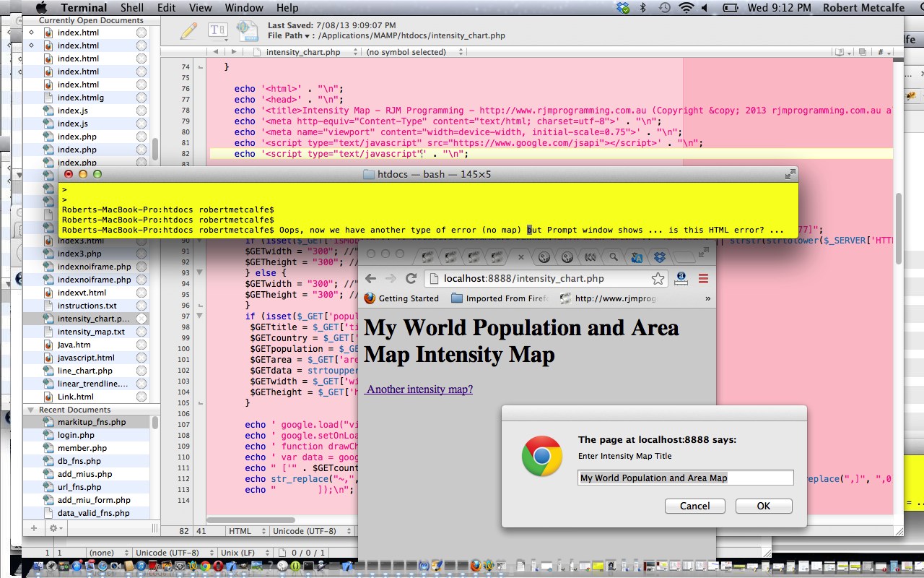924x578 pixels.
Task: Enter fullscreen on the Terminal htdocs window
Action: click(790, 174)
